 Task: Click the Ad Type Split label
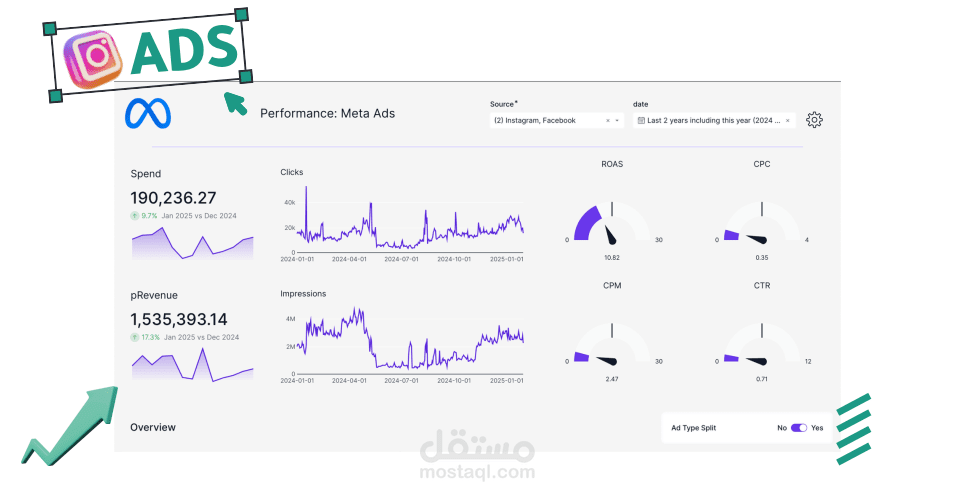[x=694, y=428]
